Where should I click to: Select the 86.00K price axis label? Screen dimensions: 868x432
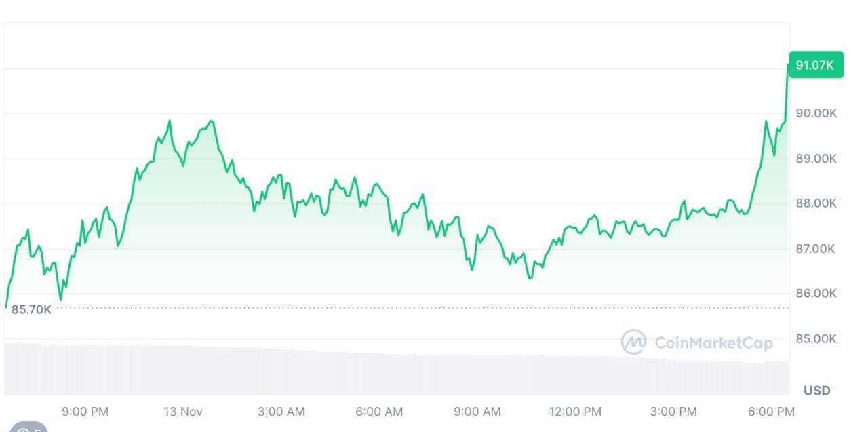pyautogui.click(x=816, y=294)
